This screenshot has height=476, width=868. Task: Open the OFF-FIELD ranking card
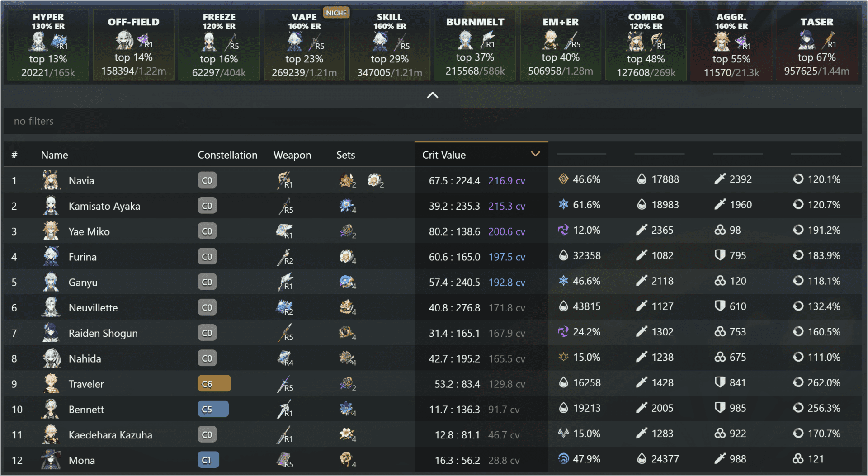tap(133, 45)
